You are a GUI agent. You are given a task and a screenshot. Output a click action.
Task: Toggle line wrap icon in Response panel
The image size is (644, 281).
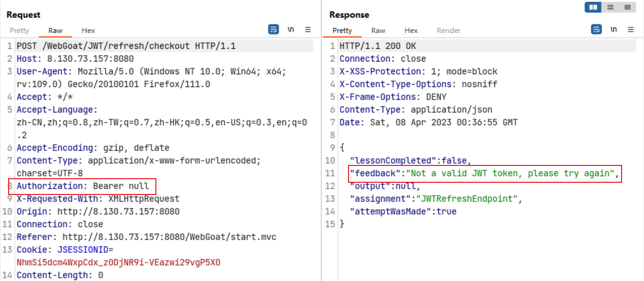click(596, 30)
